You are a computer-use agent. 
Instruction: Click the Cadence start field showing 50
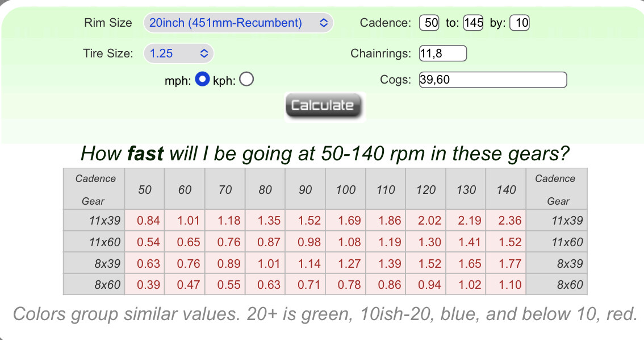click(429, 23)
